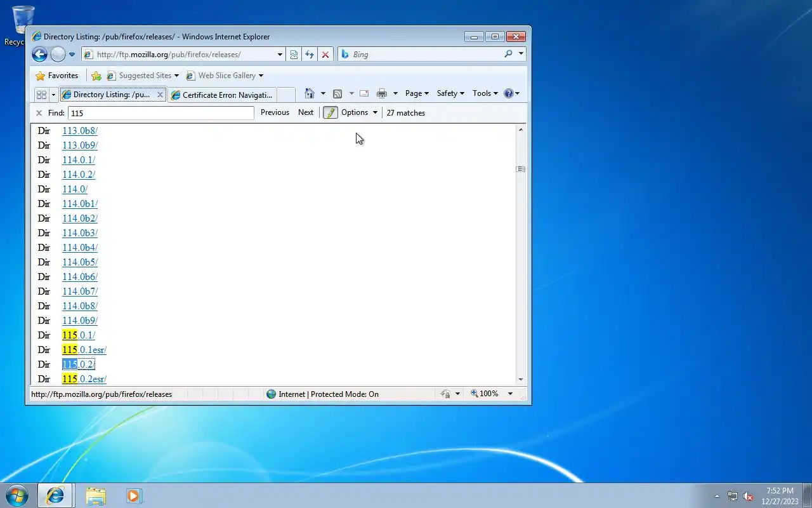This screenshot has width=812, height=508.
Task: Open the 113.0b8/ directory link
Action: (x=80, y=131)
